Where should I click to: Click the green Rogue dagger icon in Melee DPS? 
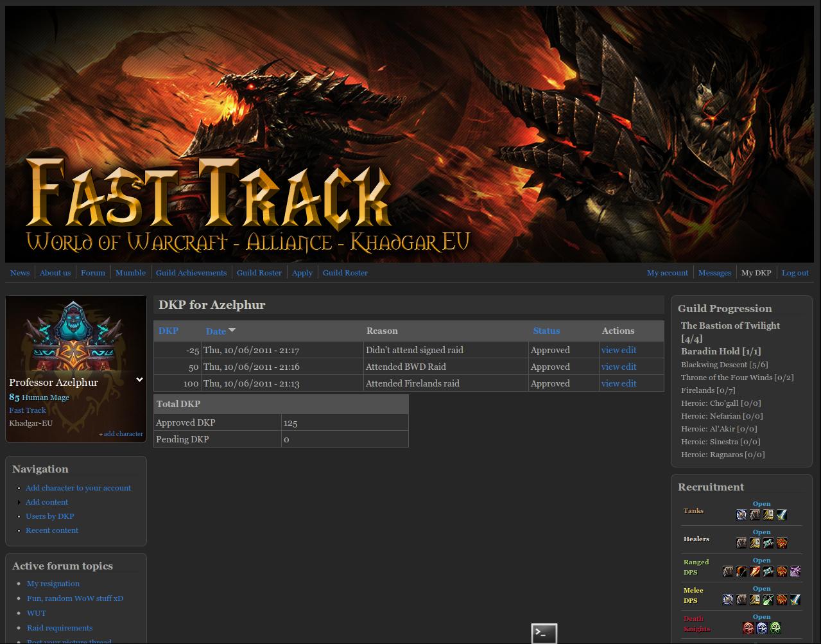(x=768, y=600)
